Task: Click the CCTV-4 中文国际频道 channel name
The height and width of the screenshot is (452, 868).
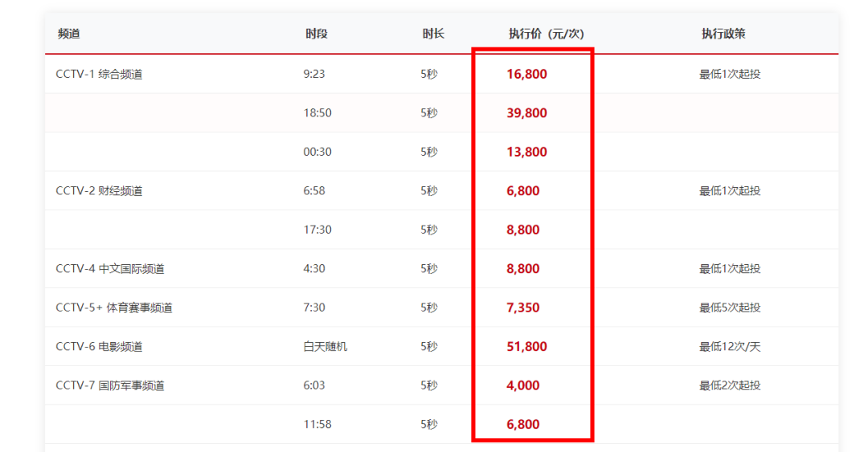Action: pyautogui.click(x=110, y=269)
